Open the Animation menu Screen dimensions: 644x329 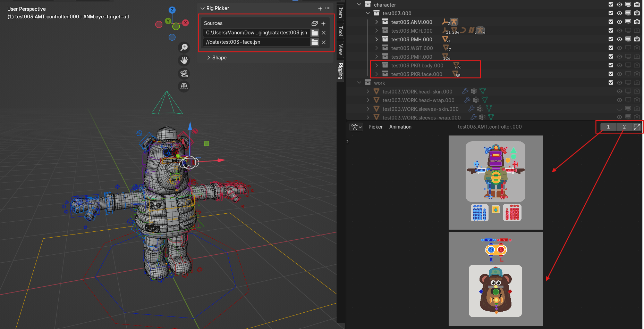(400, 127)
